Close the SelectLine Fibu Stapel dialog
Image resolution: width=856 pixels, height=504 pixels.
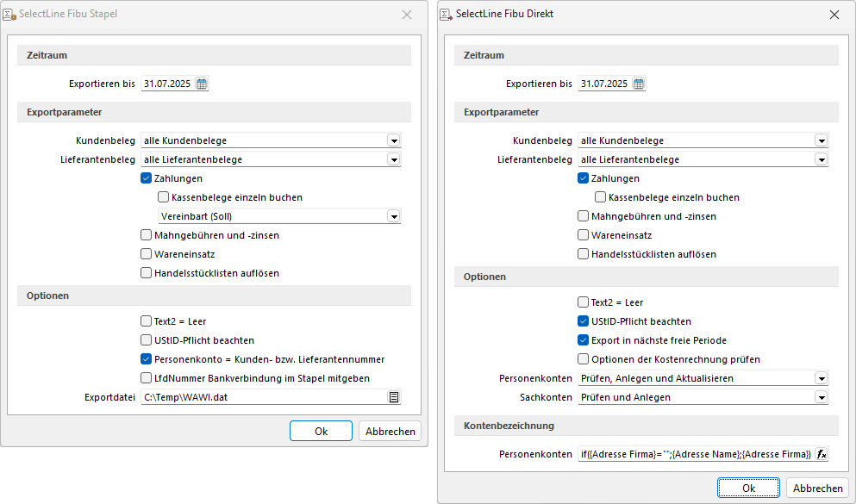pos(407,15)
